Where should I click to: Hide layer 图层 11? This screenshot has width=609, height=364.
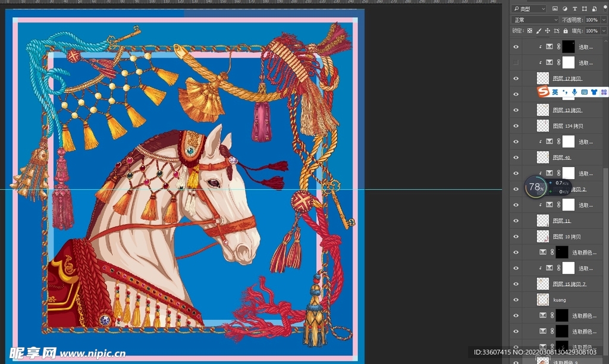(516, 221)
